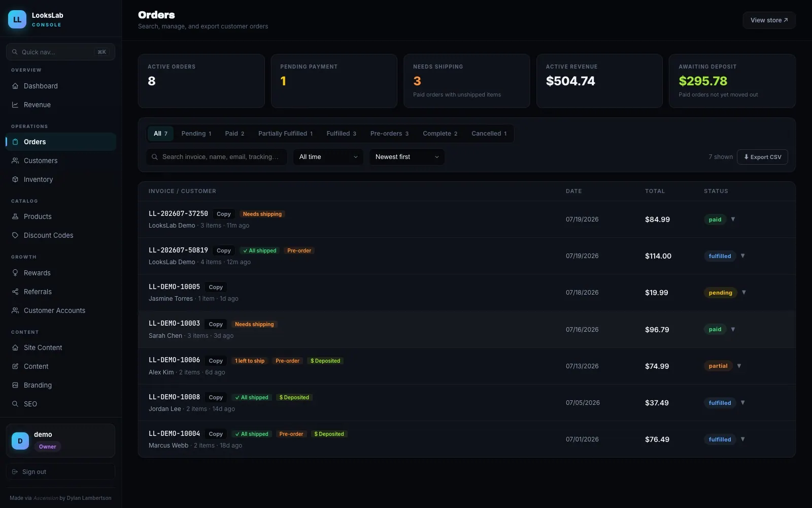The width and height of the screenshot is (812, 508).
Task: Click the Content edit pencil icon
Action: [15, 366]
